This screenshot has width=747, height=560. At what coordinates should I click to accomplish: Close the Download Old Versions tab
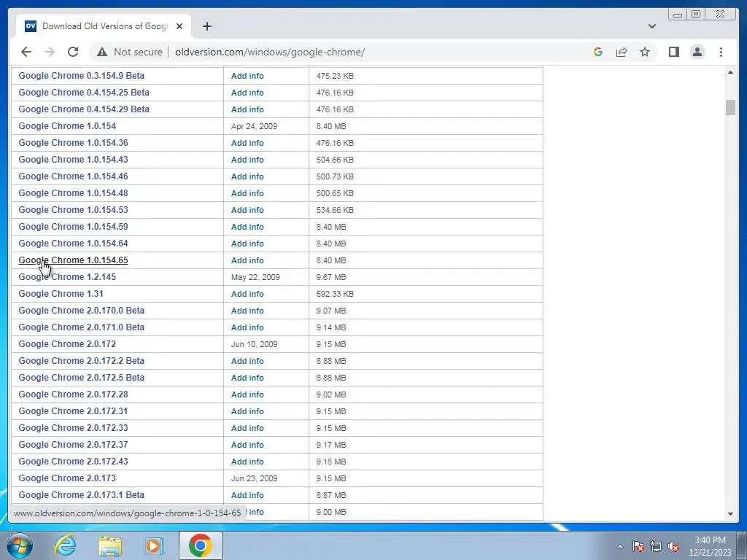[x=179, y=26]
